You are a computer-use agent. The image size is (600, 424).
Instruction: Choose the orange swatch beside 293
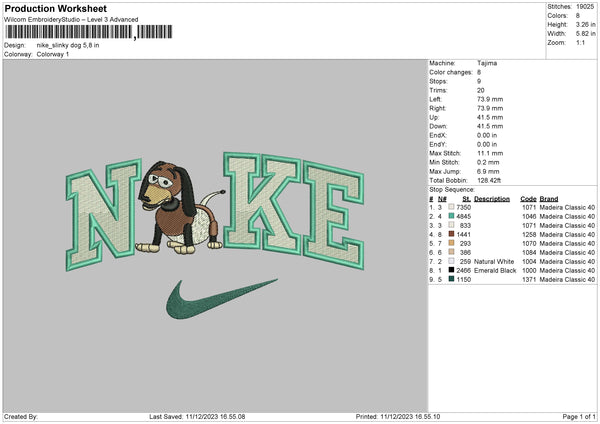coord(451,243)
